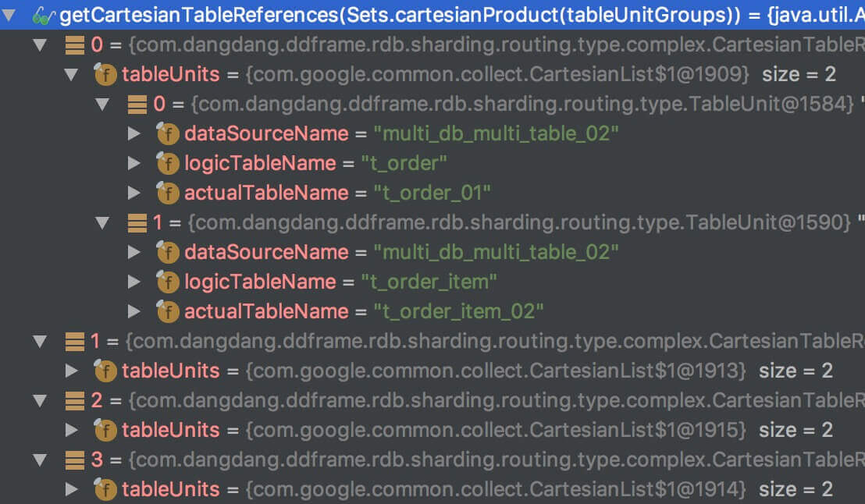Click the watch glasses icon beside getCartesianTableReferences
This screenshot has width=865, height=504.
coord(44,15)
